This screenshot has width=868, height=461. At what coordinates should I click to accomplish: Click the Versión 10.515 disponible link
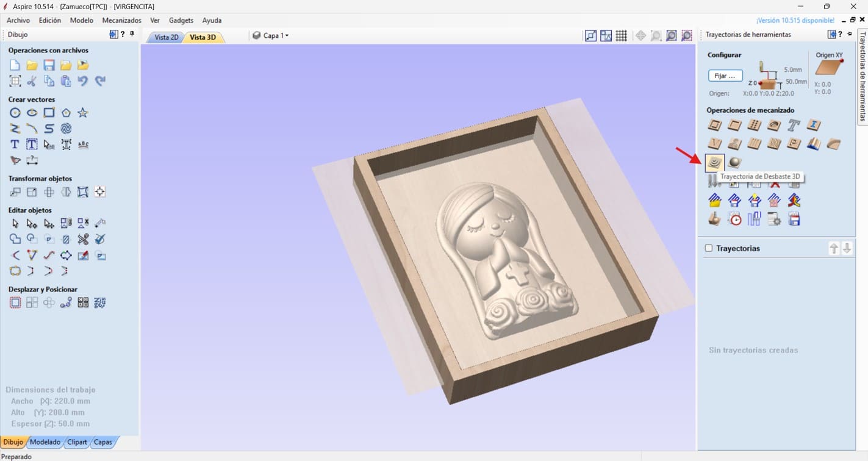tap(795, 20)
